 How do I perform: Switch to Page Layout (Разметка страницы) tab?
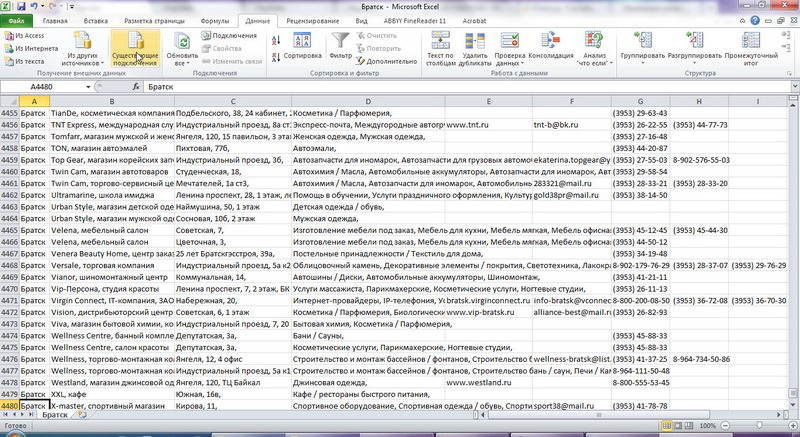[x=155, y=21]
